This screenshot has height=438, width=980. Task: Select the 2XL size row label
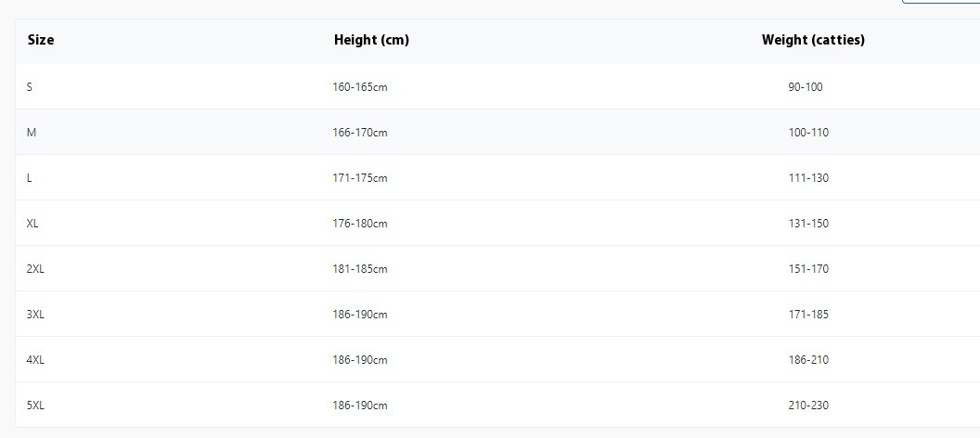click(35, 269)
